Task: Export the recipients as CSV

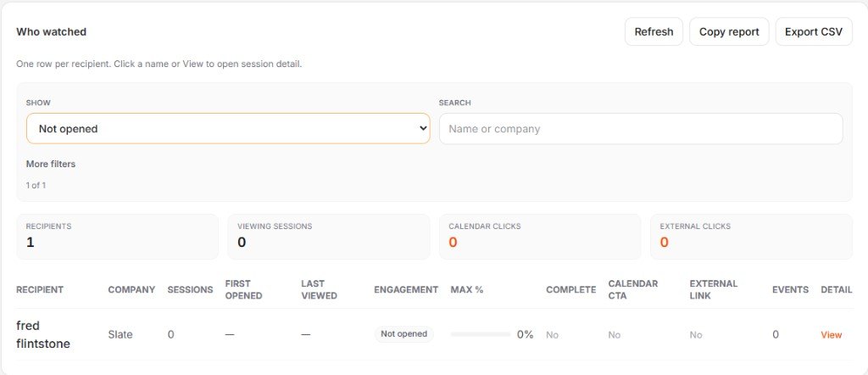Action: (x=814, y=31)
